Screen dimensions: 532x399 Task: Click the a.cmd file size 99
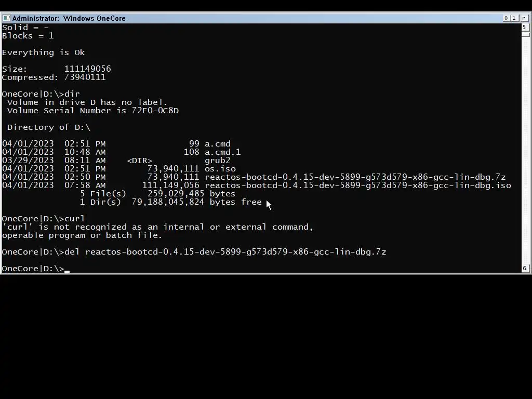coord(194,144)
